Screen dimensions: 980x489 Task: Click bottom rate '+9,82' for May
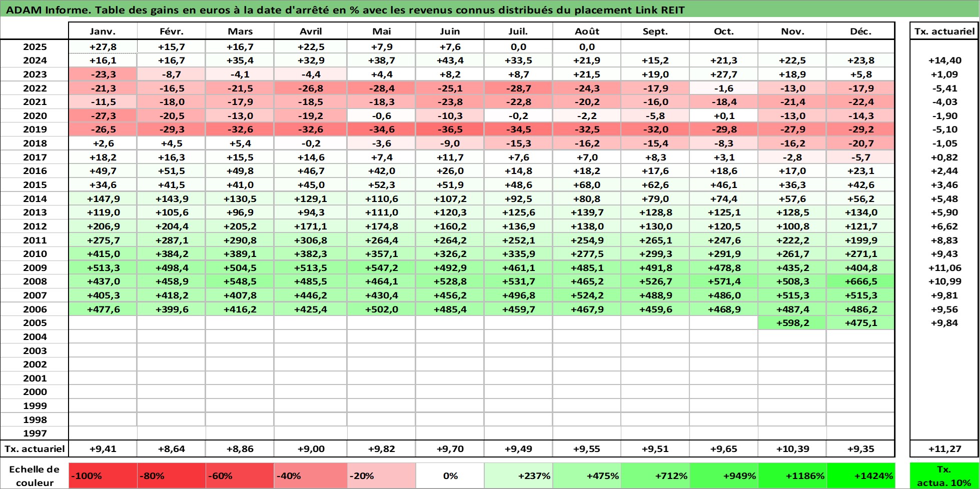(382, 448)
